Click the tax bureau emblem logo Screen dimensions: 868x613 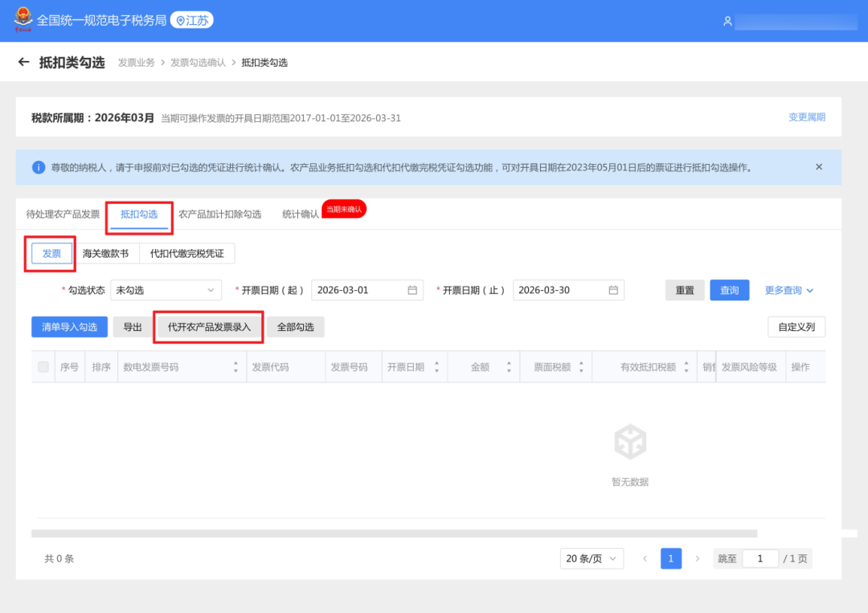(x=23, y=19)
